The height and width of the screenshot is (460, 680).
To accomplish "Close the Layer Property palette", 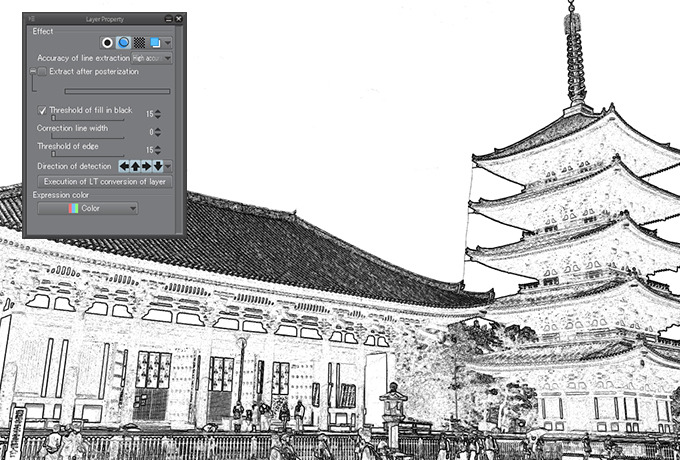I will coord(179,19).
